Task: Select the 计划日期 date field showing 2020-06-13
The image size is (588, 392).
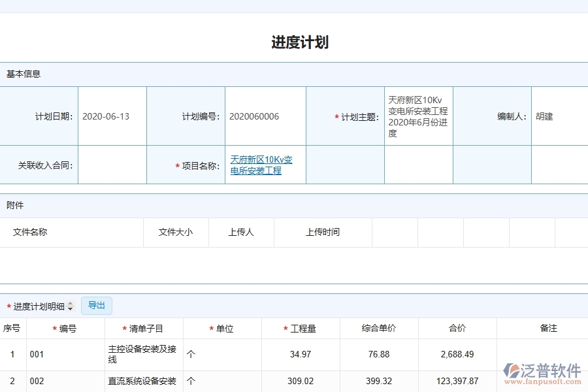Action: (112, 116)
